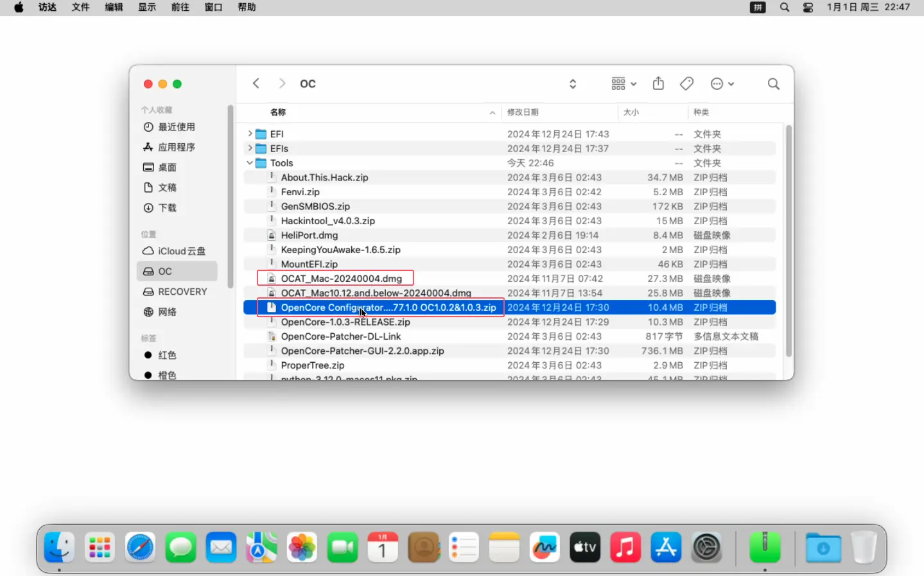Open the 前往 menu

(x=180, y=8)
